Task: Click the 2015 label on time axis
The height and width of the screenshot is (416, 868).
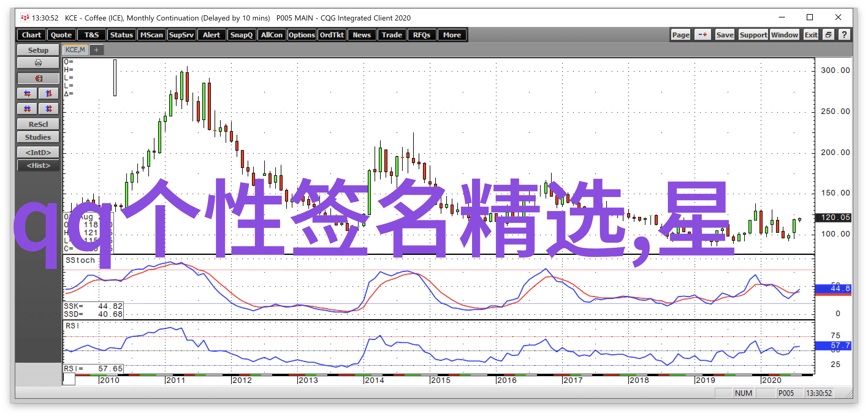Action: click(440, 380)
